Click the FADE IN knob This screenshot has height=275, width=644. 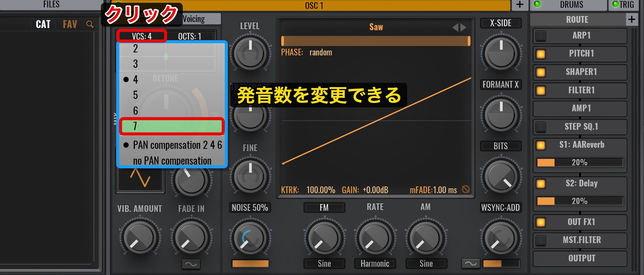191,237
